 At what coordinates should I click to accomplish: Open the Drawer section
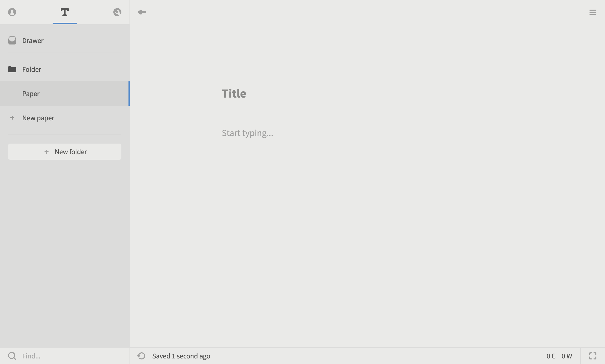tap(33, 40)
